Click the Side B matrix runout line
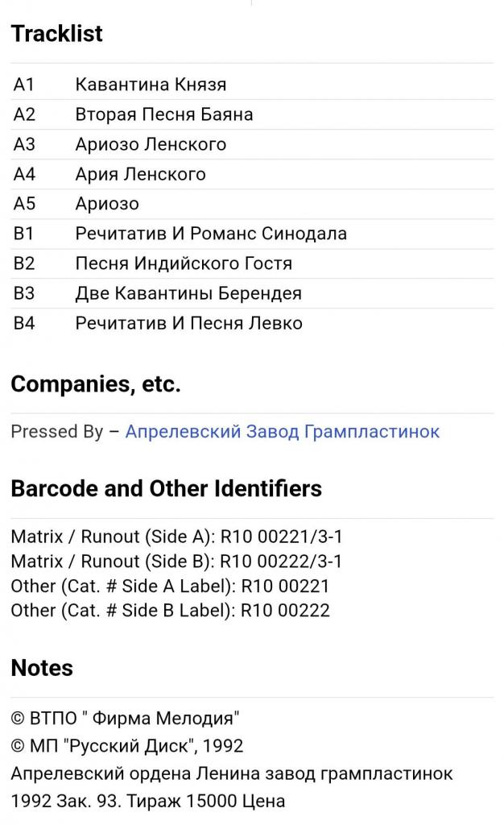The height and width of the screenshot is (825, 504). (x=177, y=561)
